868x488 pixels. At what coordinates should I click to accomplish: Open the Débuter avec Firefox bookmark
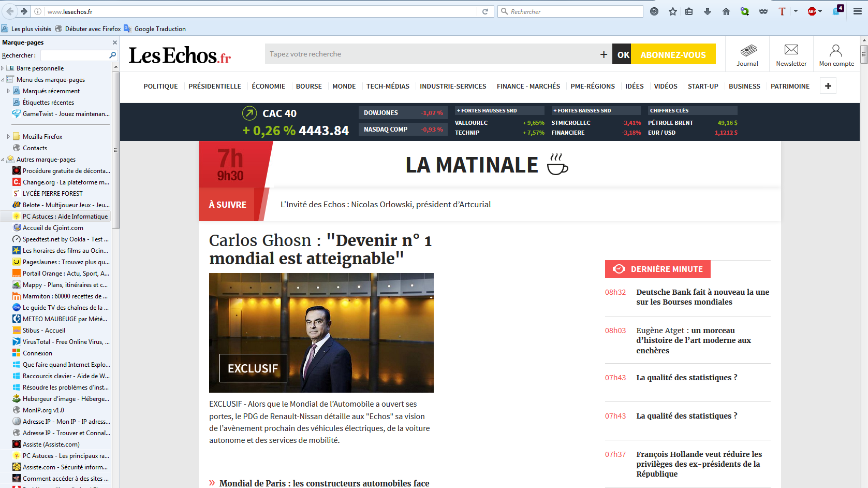pos(88,29)
